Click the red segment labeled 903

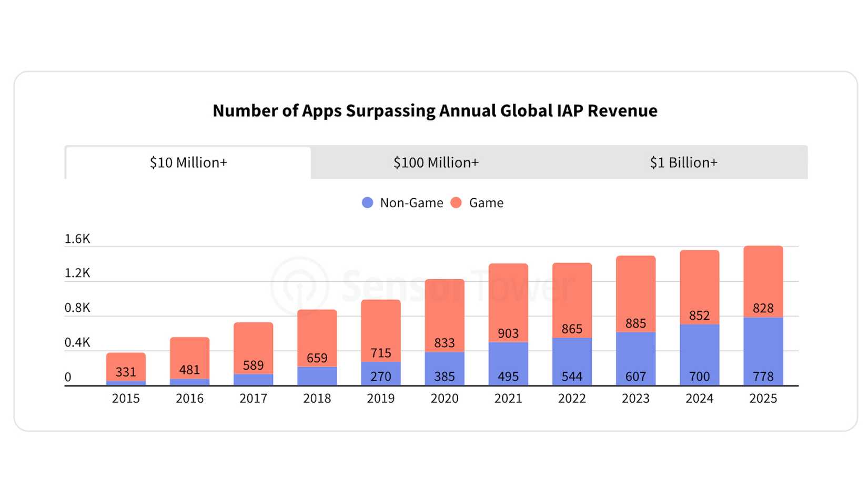coord(508,333)
